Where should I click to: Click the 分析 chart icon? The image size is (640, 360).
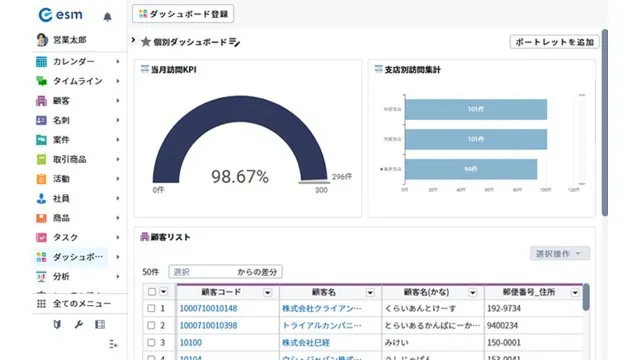point(41,276)
